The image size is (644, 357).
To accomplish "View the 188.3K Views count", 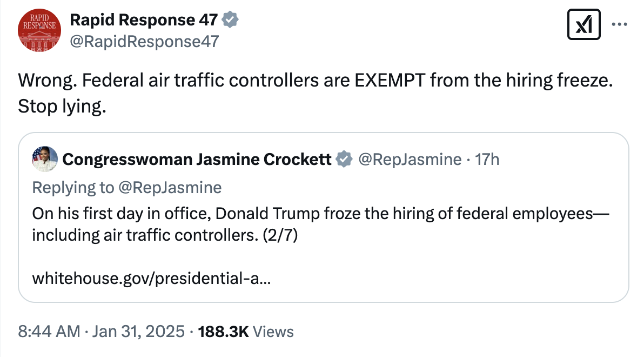I will [x=224, y=331].
